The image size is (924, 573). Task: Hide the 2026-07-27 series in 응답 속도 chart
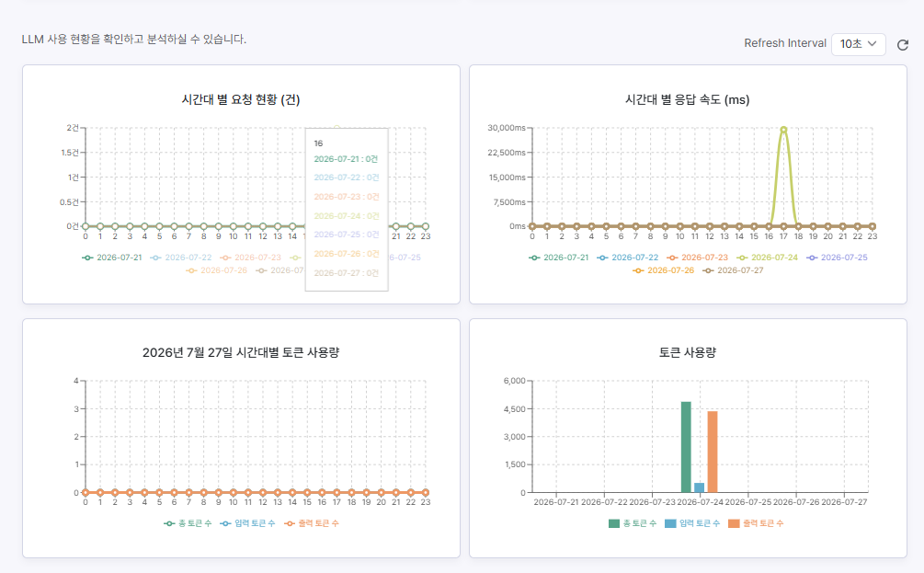pyautogui.click(x=733, y=270)
